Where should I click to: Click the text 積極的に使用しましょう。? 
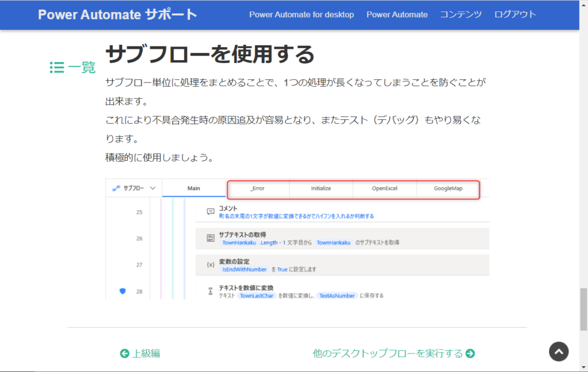click(160, 157)
